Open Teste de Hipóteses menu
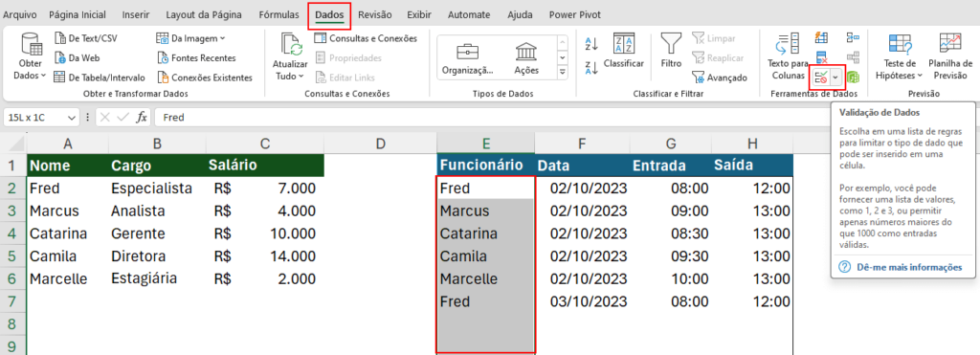Image resolution: width=980 pixels, height=355 pixels. [x=900, y=56]
